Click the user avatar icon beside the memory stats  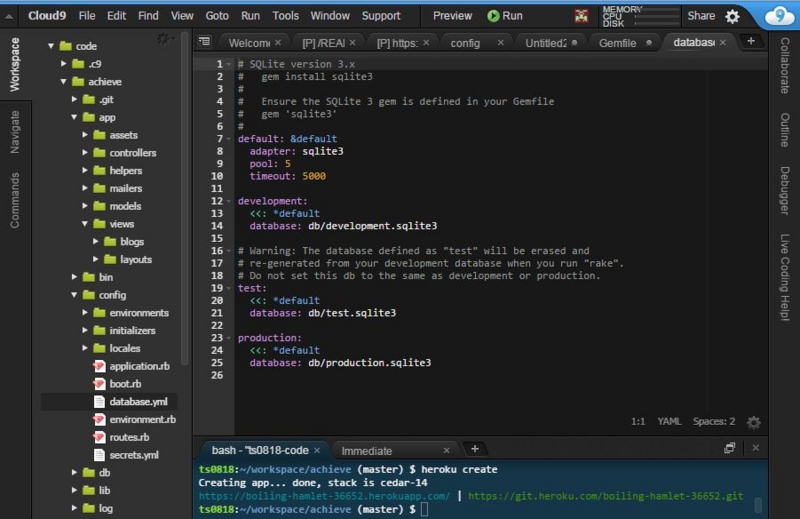(581, 16)
